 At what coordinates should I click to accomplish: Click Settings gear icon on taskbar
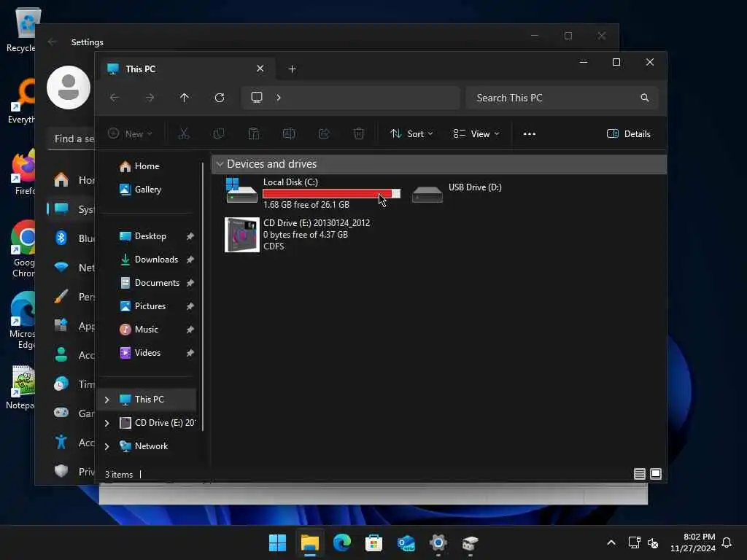coord(438,542)
